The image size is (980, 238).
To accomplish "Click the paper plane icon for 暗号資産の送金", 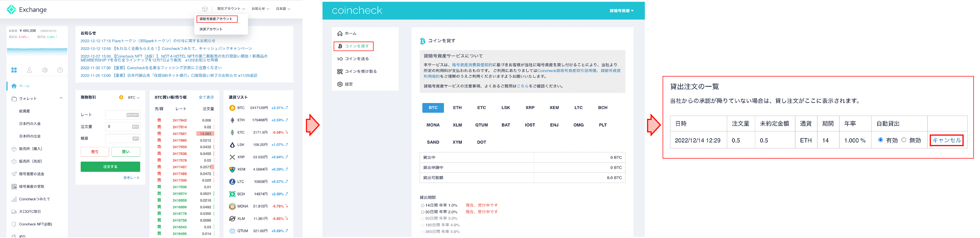I will (x=14, y=174).
